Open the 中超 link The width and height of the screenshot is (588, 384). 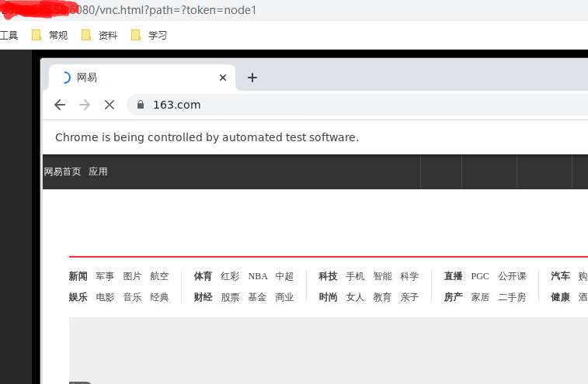pos(284,276)
